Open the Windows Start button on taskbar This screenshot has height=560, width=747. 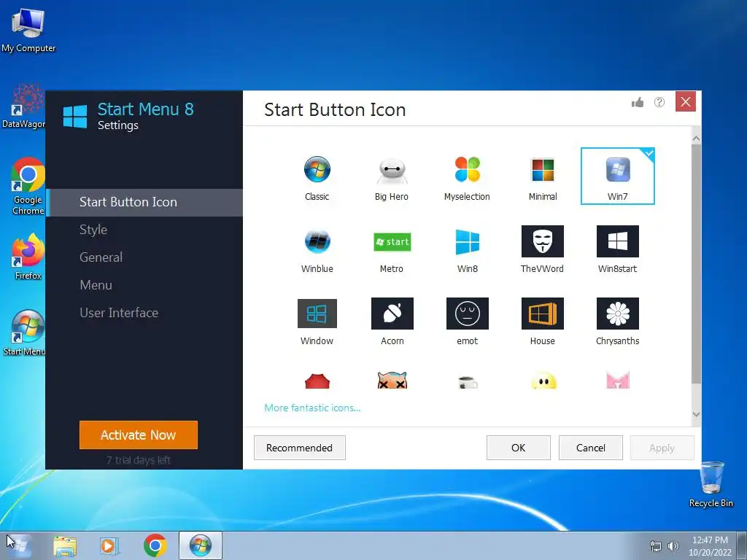pos(19,545)
